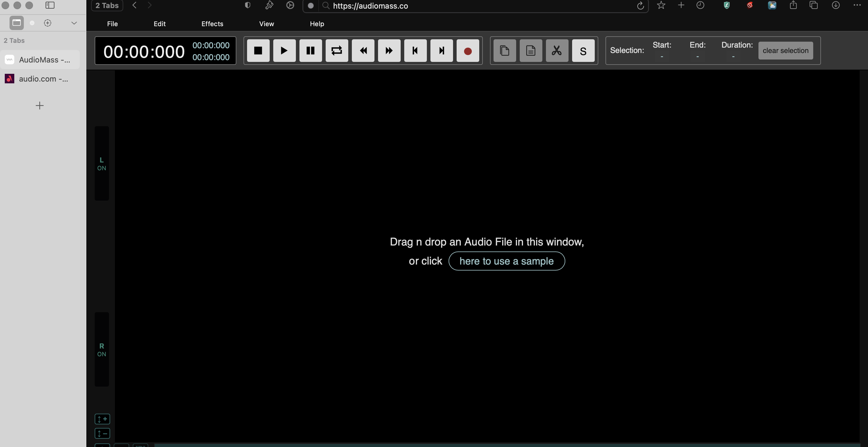
Task: Toggle the L channel ON switch
Action: tap(102, 164)
